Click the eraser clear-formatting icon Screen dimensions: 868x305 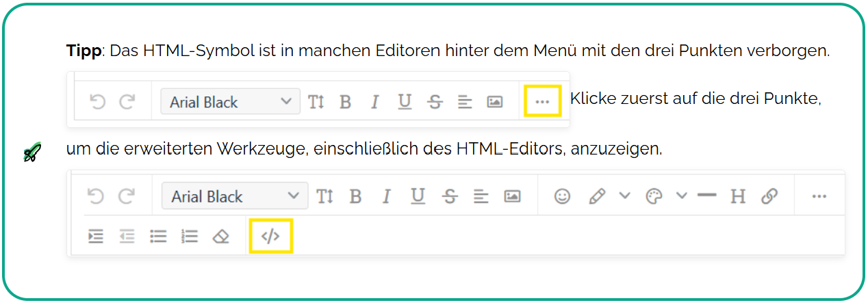coord(220,236)
